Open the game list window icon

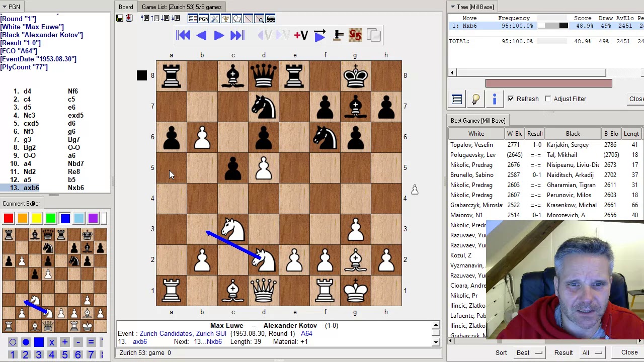(x=192, y=19)
